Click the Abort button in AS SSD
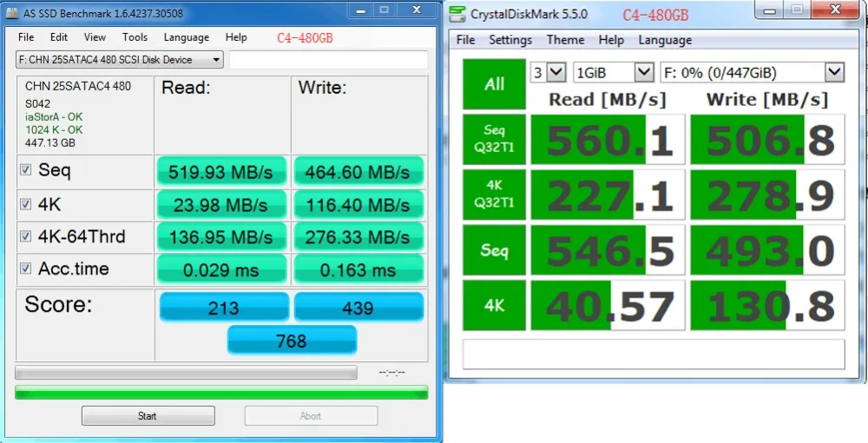The width and height of the screenshot is (868, 443). pyautogui.click(x=311, y=416)
